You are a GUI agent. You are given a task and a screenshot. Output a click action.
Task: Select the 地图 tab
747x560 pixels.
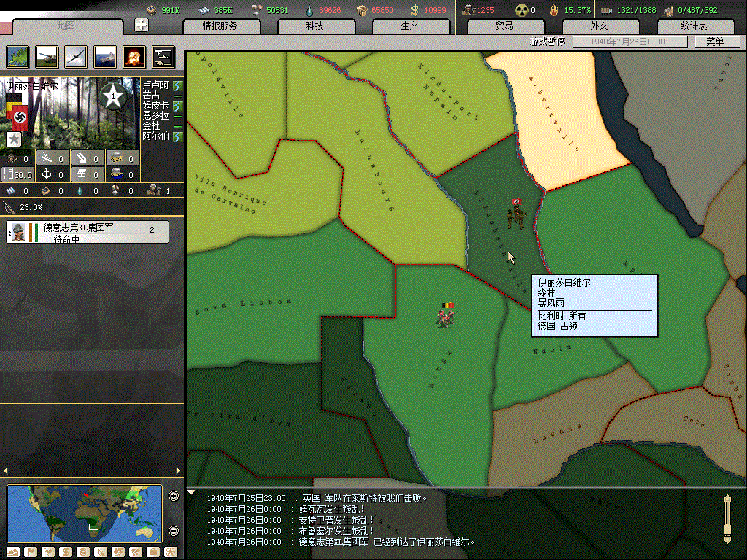tap(66, 26)
